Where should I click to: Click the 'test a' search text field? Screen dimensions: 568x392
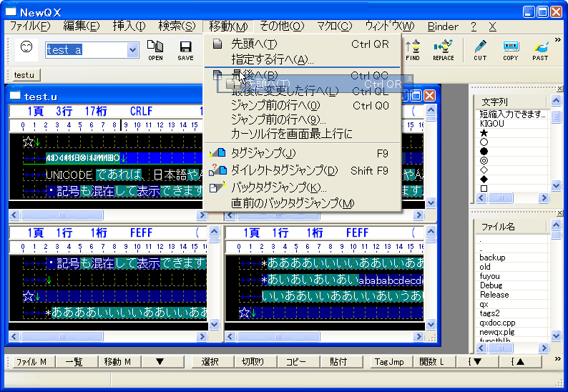[87, 49]
